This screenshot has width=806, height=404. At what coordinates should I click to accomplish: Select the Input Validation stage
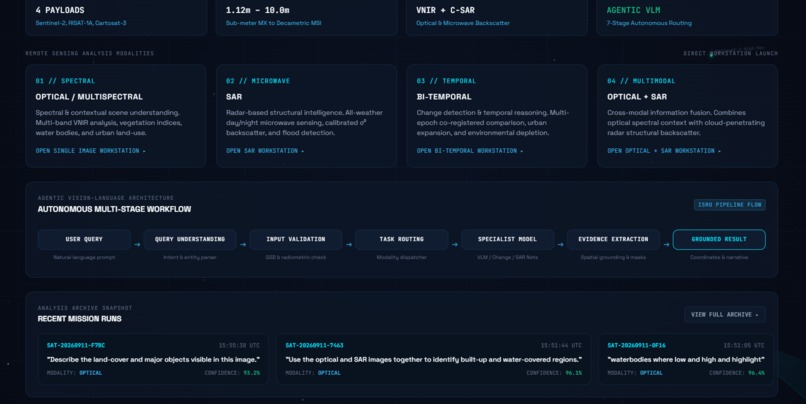pos(296,240)
